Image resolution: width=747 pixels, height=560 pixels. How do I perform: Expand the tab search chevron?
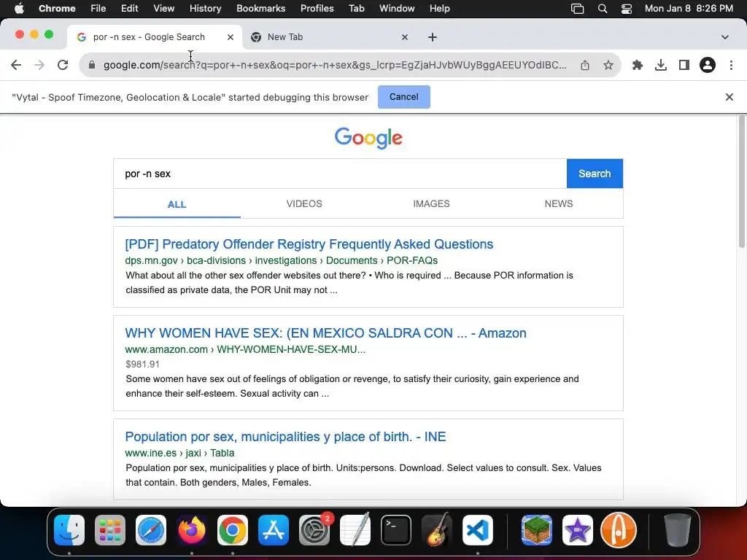tap(725, 37)
